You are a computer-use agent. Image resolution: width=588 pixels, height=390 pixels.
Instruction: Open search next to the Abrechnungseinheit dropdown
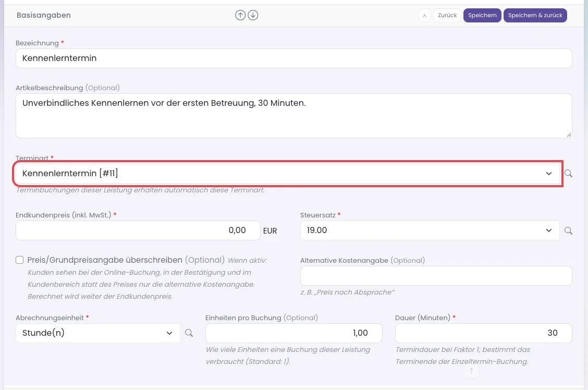coord(189,333)
